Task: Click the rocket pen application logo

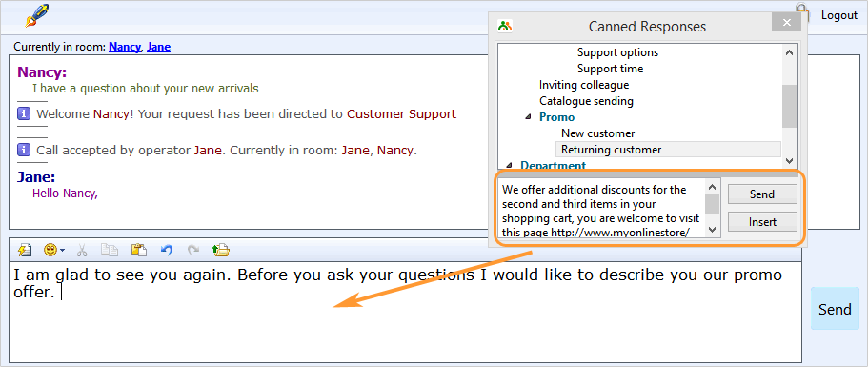Action: tap(37, 15)
